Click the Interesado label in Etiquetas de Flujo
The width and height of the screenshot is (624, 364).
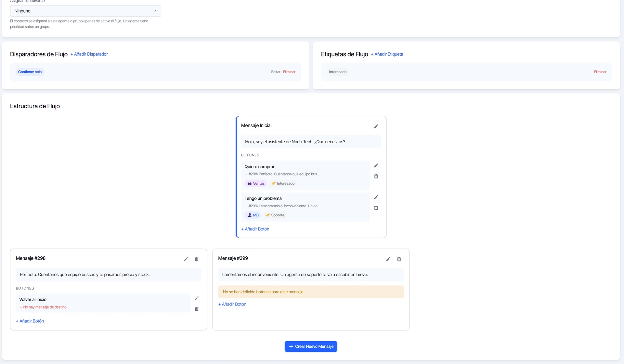[338, 72]
